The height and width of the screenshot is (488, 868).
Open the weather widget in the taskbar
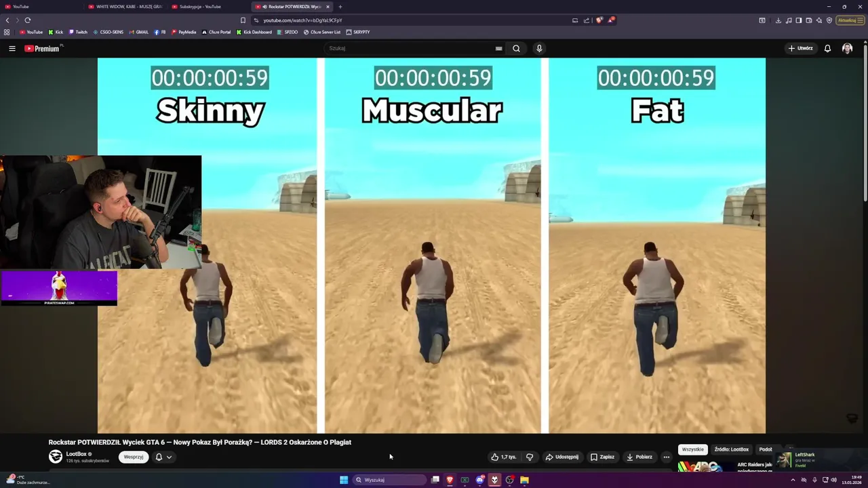[27, 480]
